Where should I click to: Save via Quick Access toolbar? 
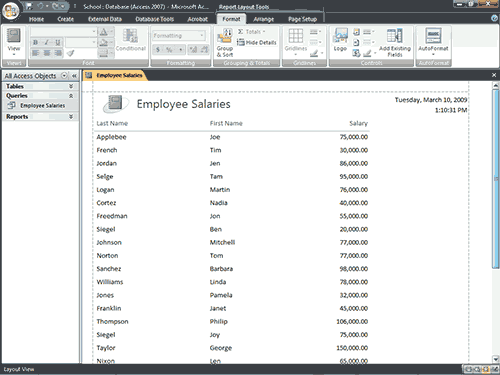pos(29,6)
